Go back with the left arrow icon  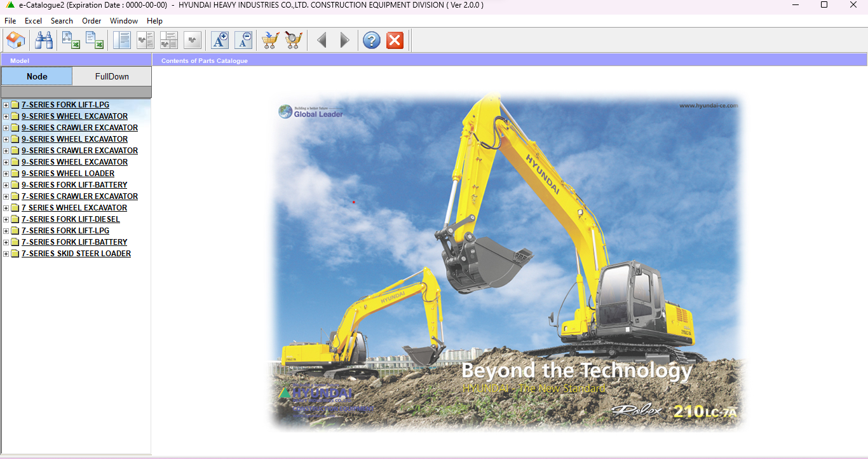pyautogui.click(x=322, y=41)
